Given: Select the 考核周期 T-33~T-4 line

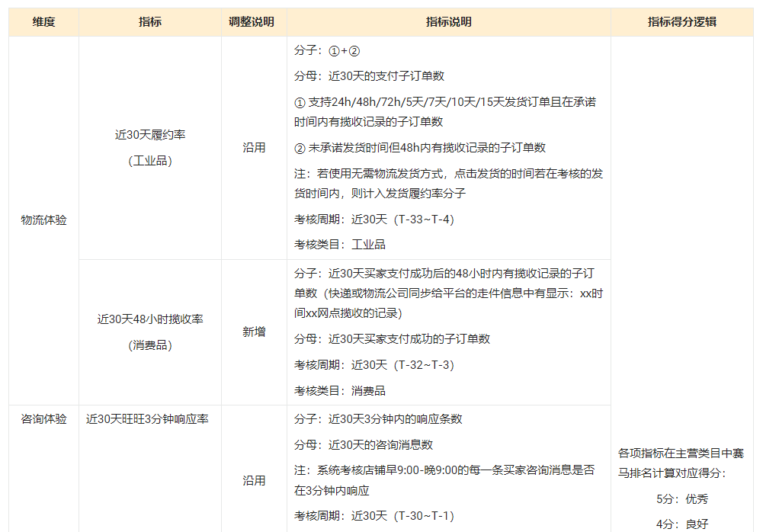Looking at the screenshot, I should tap(373, 220).
